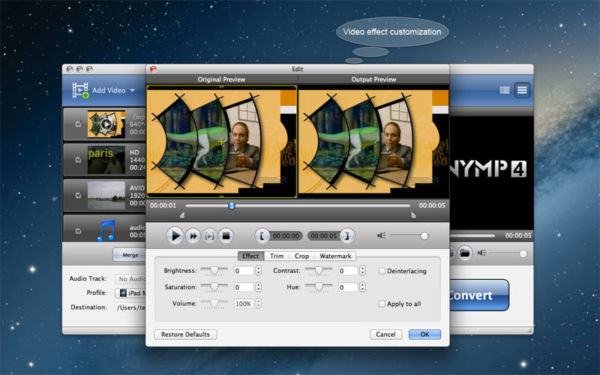600x375 pixels.
Task: Click the Hue value field
Action: [348, 287]
